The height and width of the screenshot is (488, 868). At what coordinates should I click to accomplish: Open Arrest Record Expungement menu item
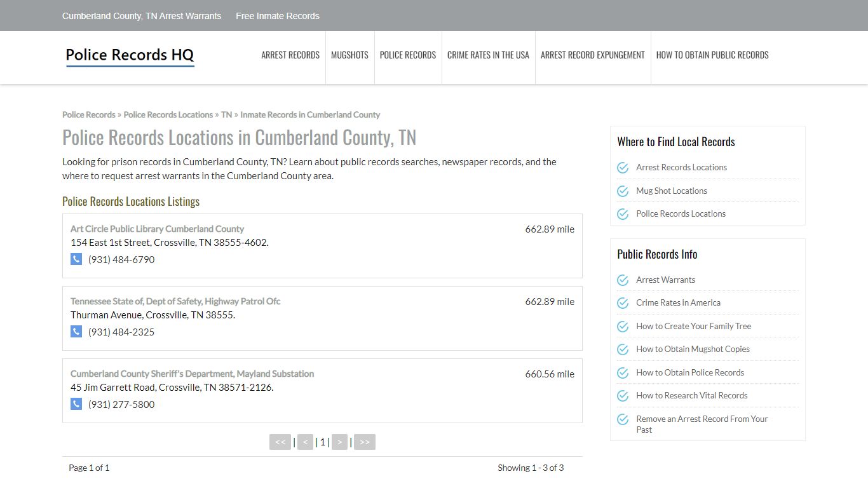pos(593,55)
